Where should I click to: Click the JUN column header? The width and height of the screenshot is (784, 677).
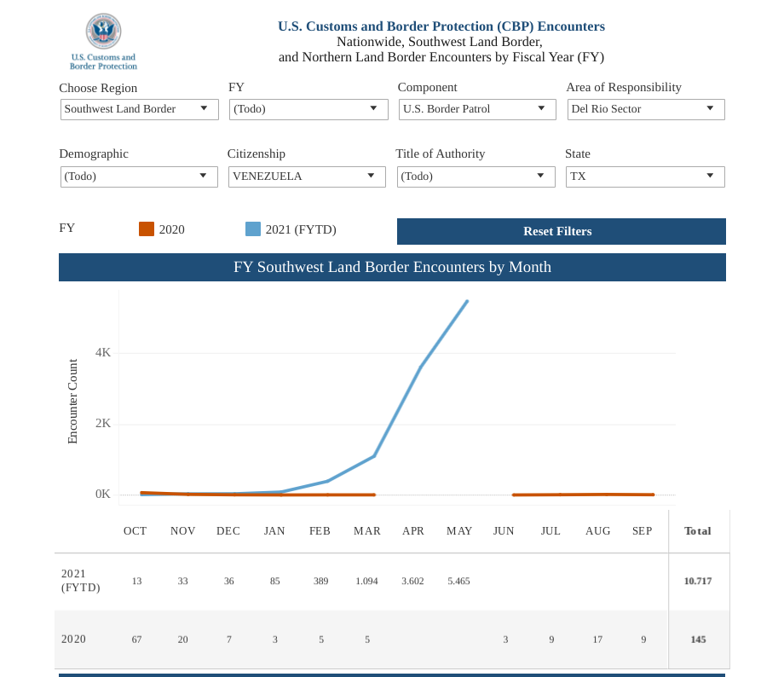click(504, 531)
